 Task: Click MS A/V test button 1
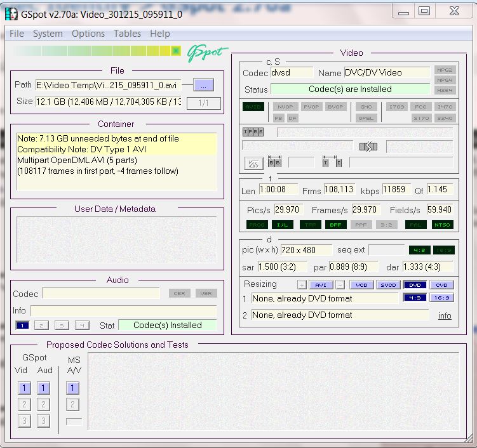pos(72,388)
